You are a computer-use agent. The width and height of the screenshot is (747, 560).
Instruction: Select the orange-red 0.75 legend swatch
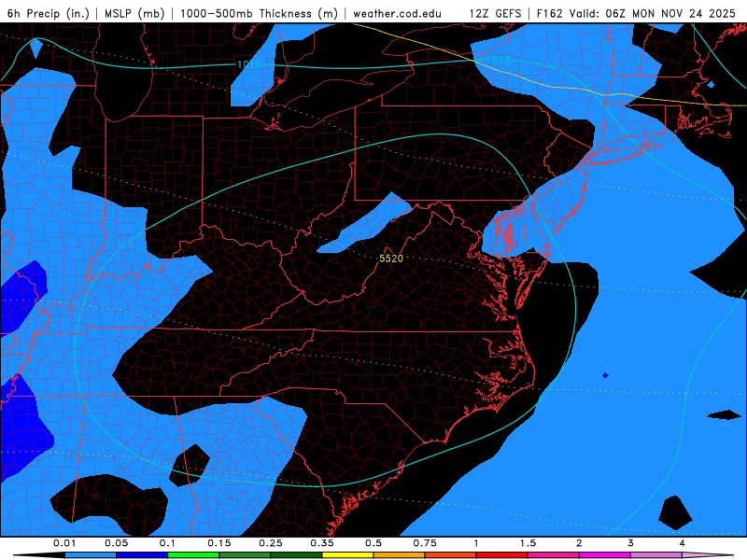[x=451, y=555]
